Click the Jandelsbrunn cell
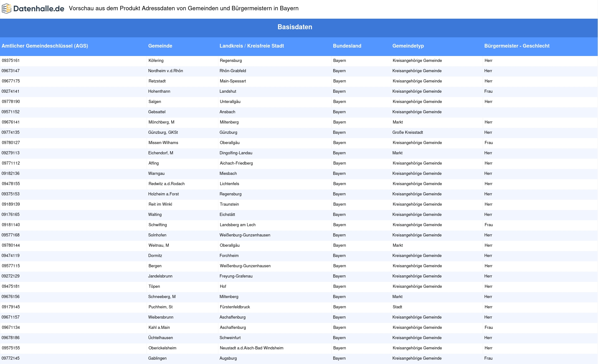The image size is (598, 364). (x=160, y=276)
